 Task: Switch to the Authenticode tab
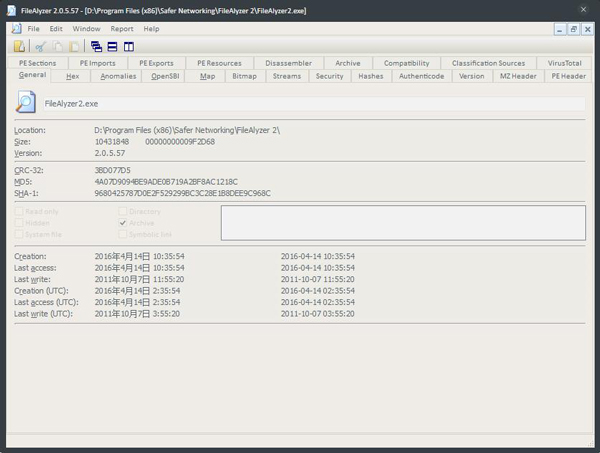422,76
